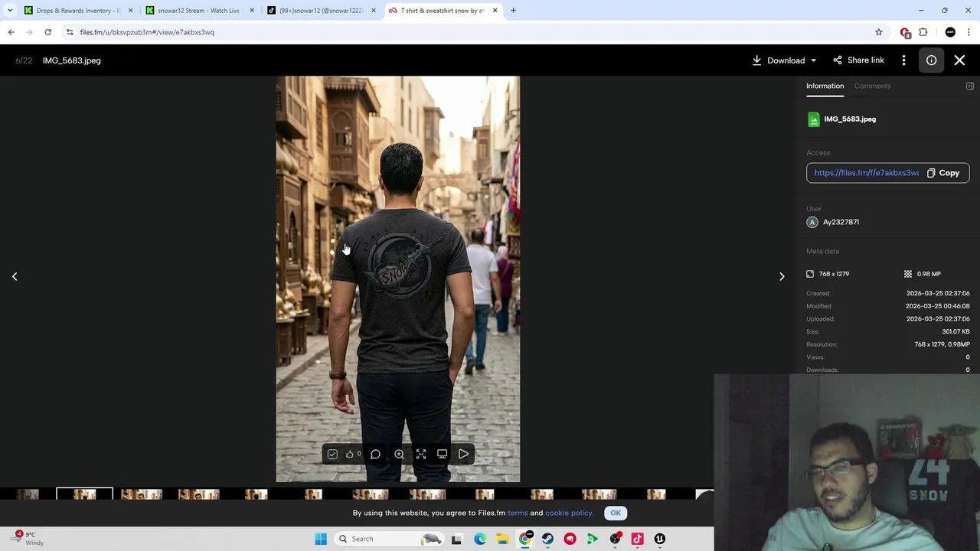The width and height of the screenshot is (980, 551).
Task: Open browser profile avatar
Action: coord(950,32)
